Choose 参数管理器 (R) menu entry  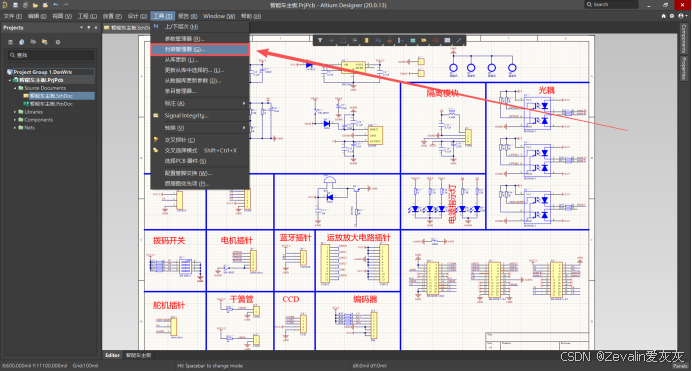200,39
